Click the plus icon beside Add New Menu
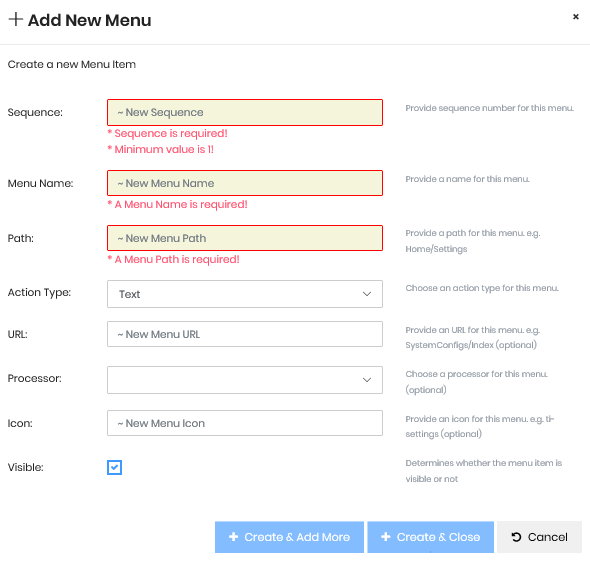The height and width of the screenshot is (561, 590). pyautogui.click(x=16, y=19)
